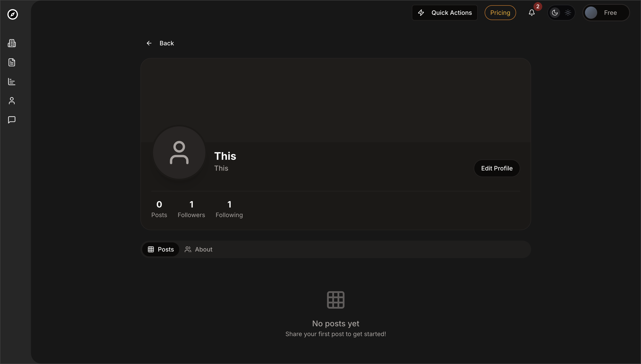Click the compass logo icon
The width and height of the screenshot is (641, 364).
pos(12,14)
